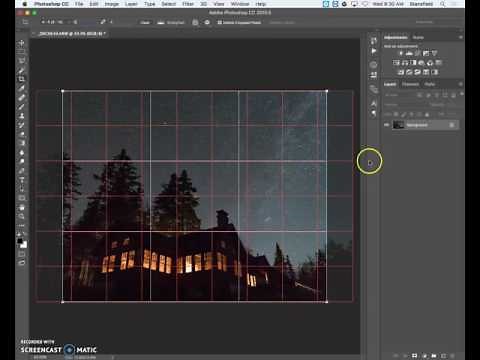Add a Black & White adjustment
The width and height of the screenshot is (480, 360).
(x=413, y=62)
